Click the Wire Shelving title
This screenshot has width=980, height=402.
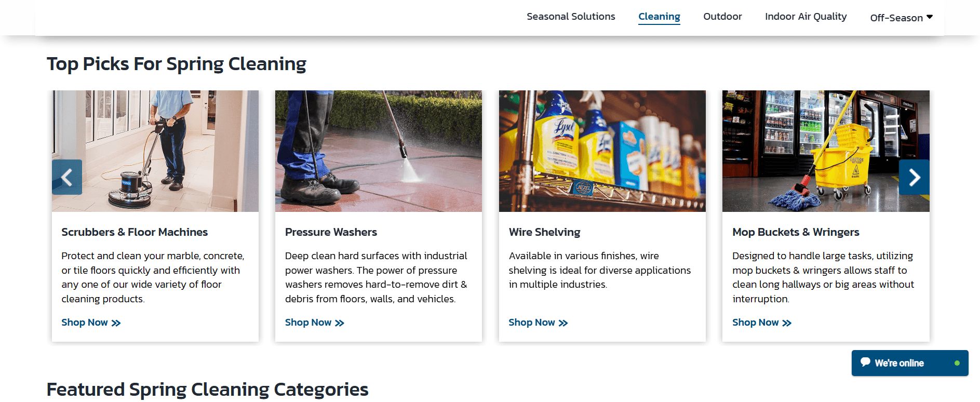pyautogui.click(x=544, y=232)
